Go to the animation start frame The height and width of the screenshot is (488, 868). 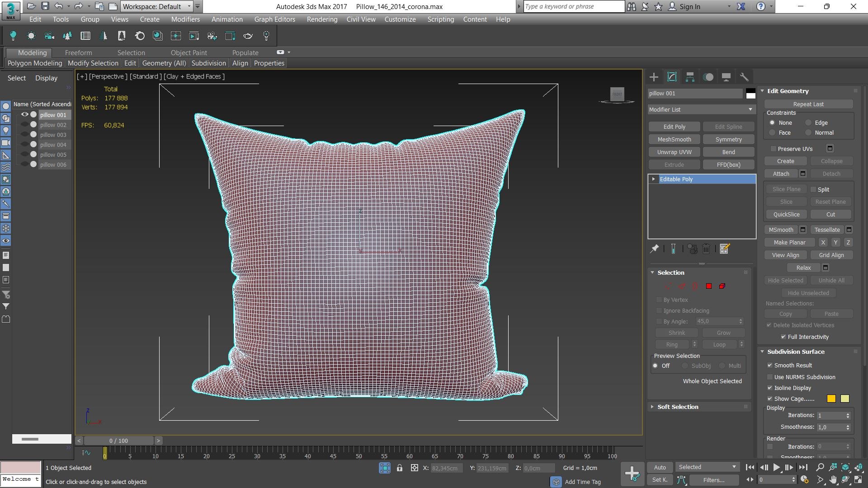[x=750, y=467]
